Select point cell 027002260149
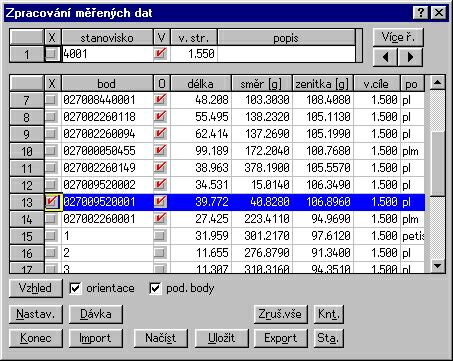 coord(107,167)
